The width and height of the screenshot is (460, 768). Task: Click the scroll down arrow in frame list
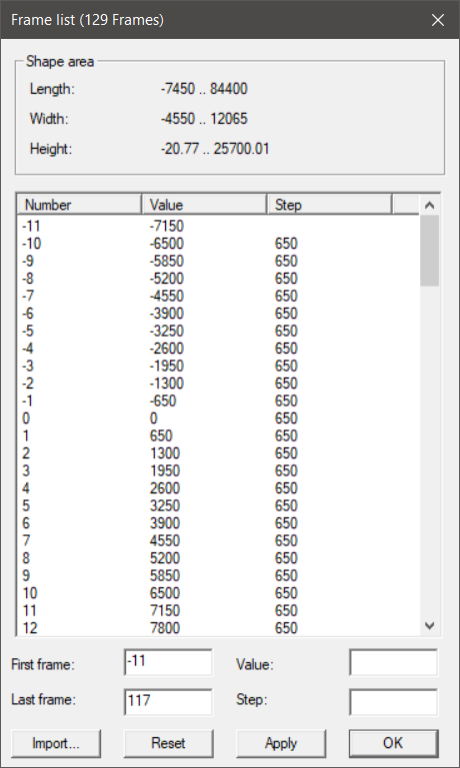coord(430,625)
